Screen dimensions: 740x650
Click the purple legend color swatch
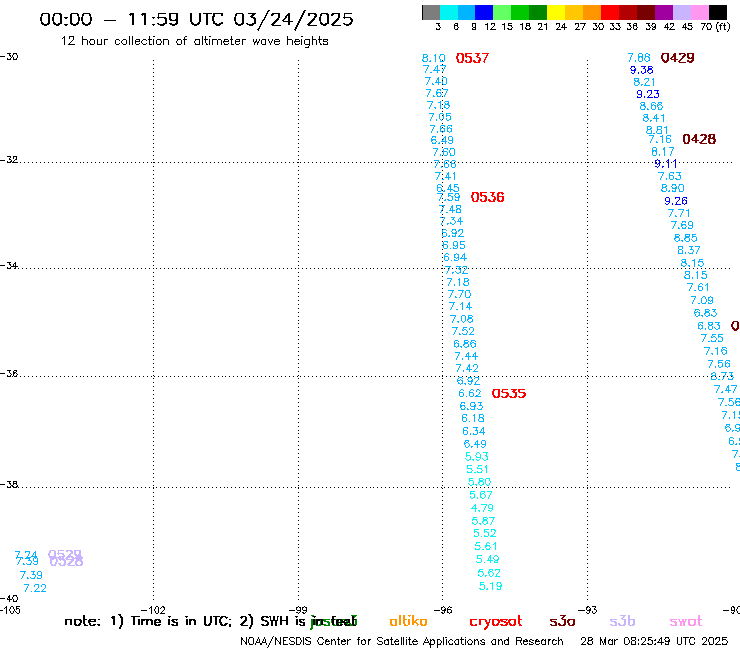pos(664,12)
